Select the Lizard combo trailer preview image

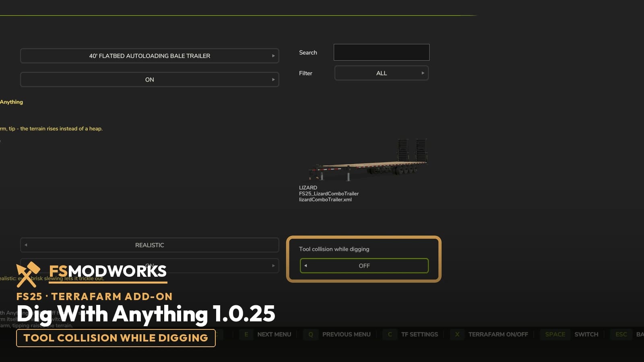coord(367,160)
